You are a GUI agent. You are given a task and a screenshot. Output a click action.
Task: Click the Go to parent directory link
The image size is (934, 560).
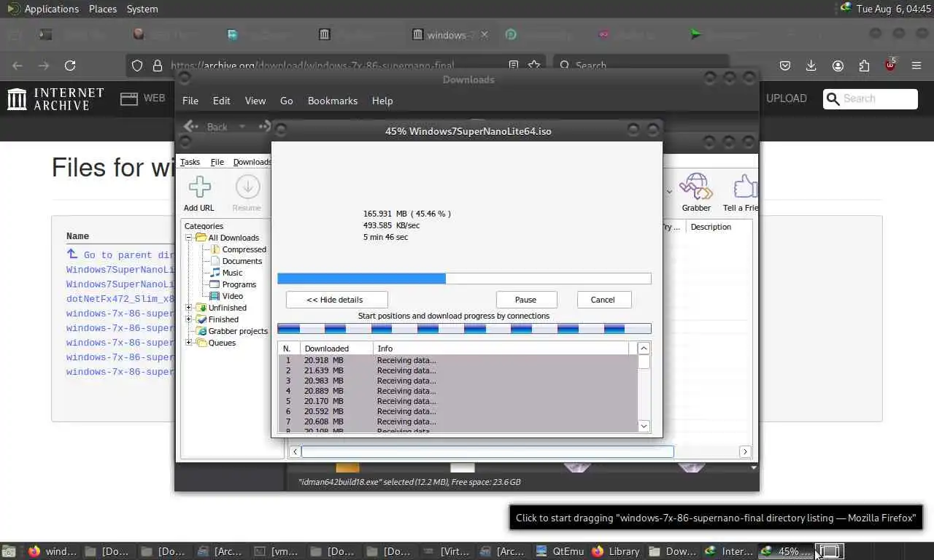120,254
